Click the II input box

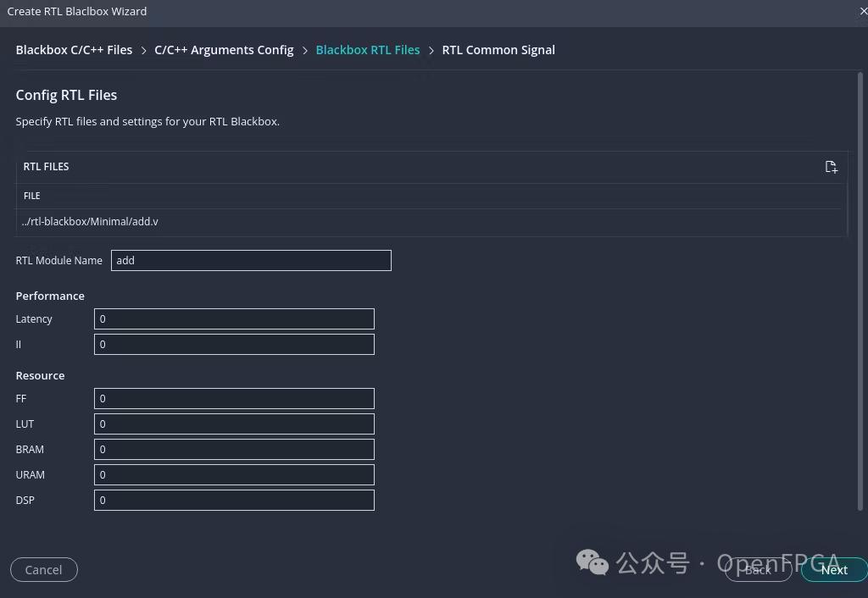234,345
